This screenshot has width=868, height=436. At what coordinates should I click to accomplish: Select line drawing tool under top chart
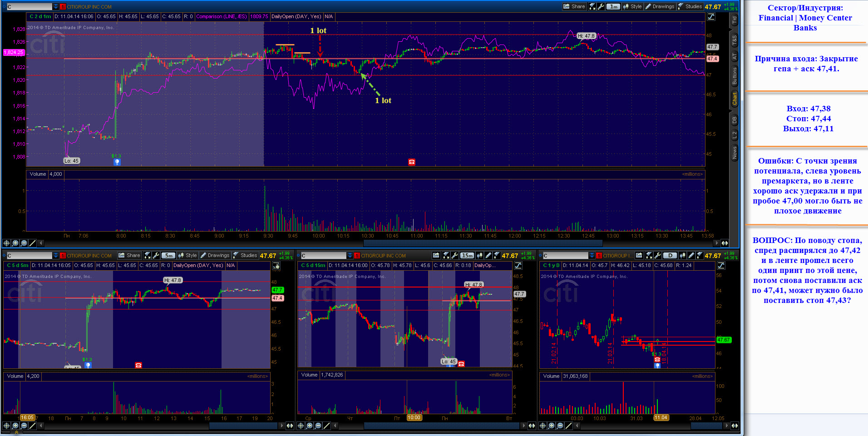[32, 243]
